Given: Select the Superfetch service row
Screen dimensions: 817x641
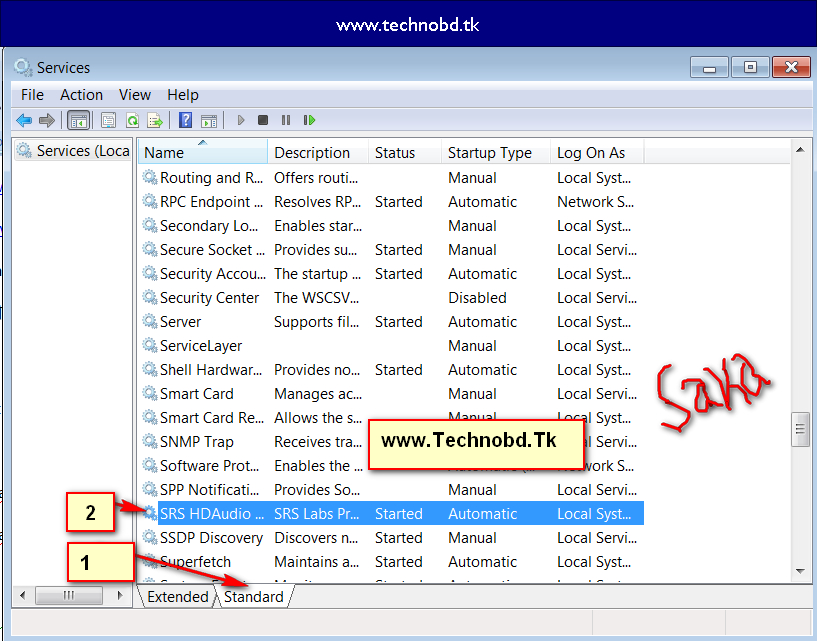Looking at the screenshot, I should [x=196, y=561].
